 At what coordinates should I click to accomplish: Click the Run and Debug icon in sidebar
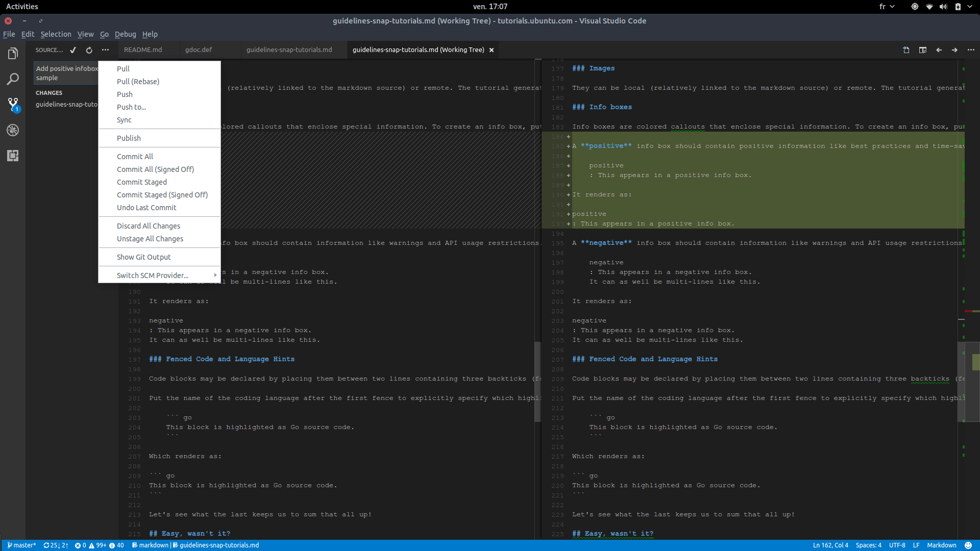tap(12, 130)
